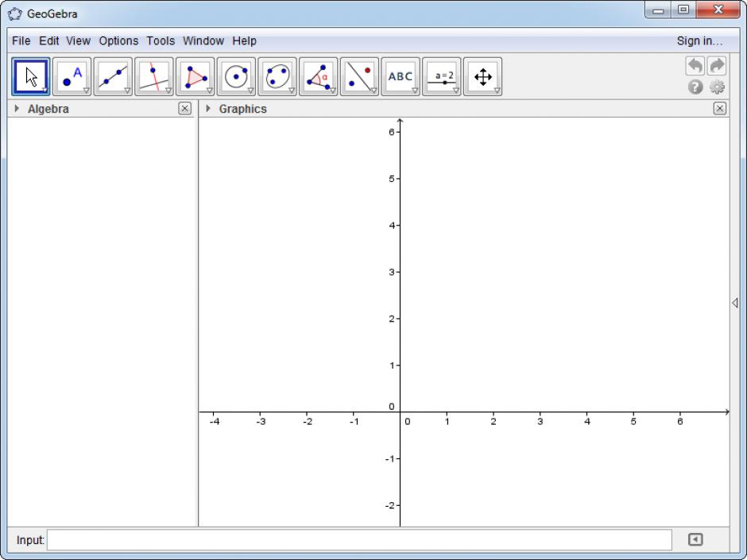This screenshot has width=747, height=560.
Task: Select the Circle with Center tool
Action: coord(236,76)
